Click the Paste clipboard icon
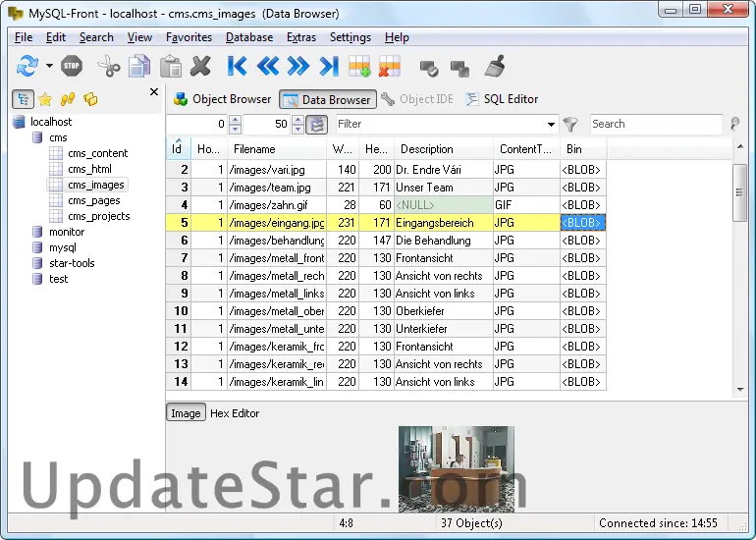756x540 pixels. (171, 66)
